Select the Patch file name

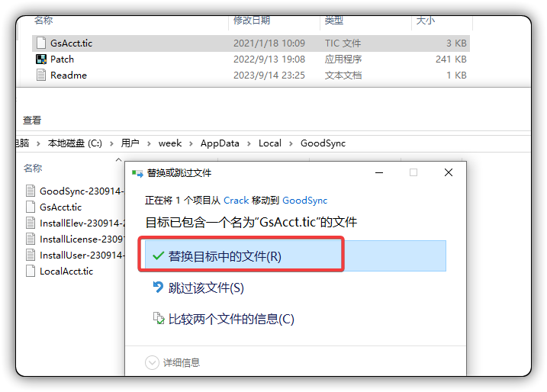point(62,59)
